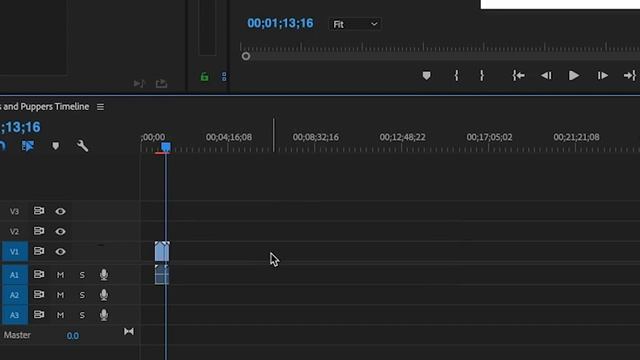
Task: Step forward one frame
Action: pyautogui.click(x=602, y=76)
